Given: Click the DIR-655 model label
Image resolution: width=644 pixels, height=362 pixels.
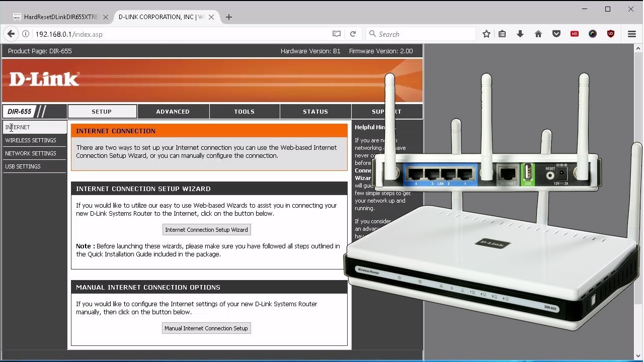Looking at the screenshot, I should pos(20,112).
